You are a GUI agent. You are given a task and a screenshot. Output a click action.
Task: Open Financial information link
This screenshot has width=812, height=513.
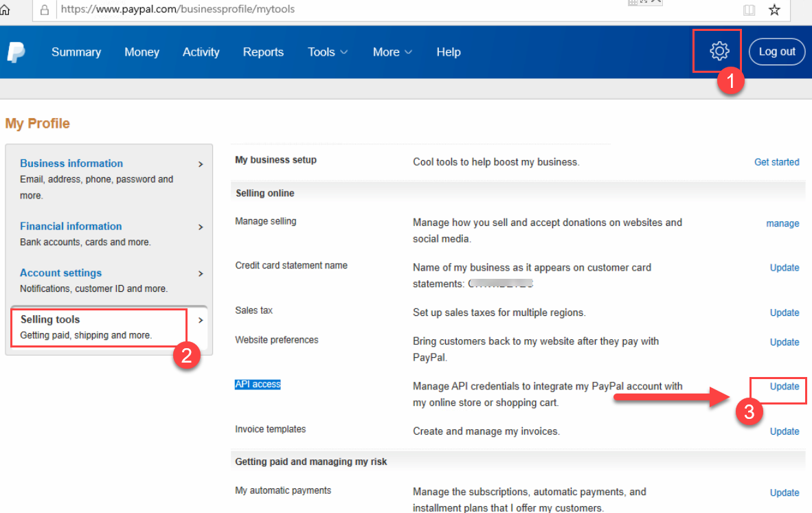71,226
